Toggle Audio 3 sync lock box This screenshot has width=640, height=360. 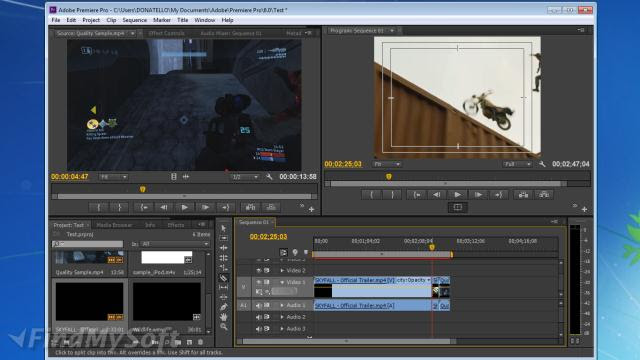coord(267,329)
